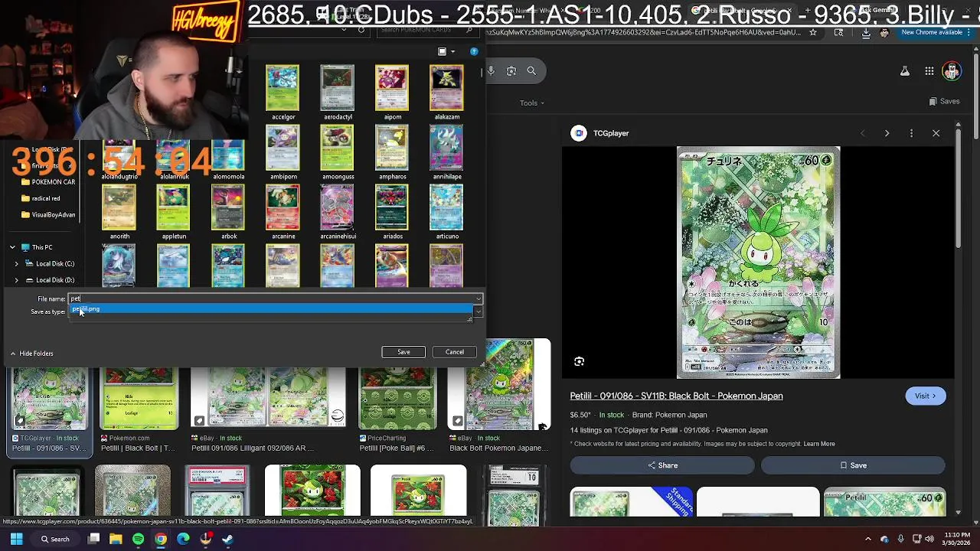Viewport: 980px width, 551px height.
Task: Open Steam from the taskbar
Action: (227, 539)
